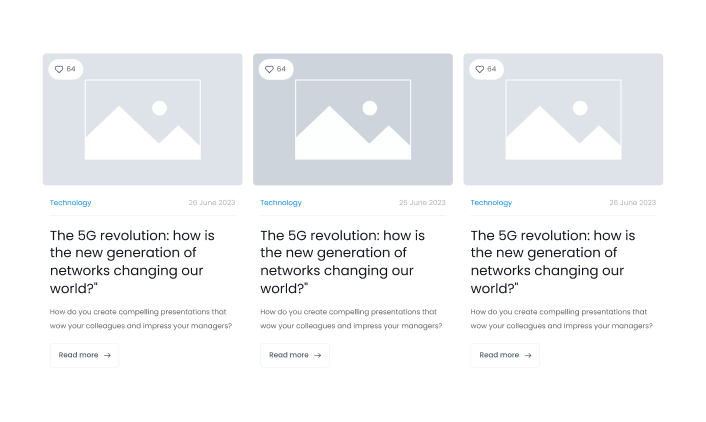Image resolution: width=706 pixels, height=422 pixels.
Task: Click arrow icon in middle Read more
Action: [x=317, y=355]
